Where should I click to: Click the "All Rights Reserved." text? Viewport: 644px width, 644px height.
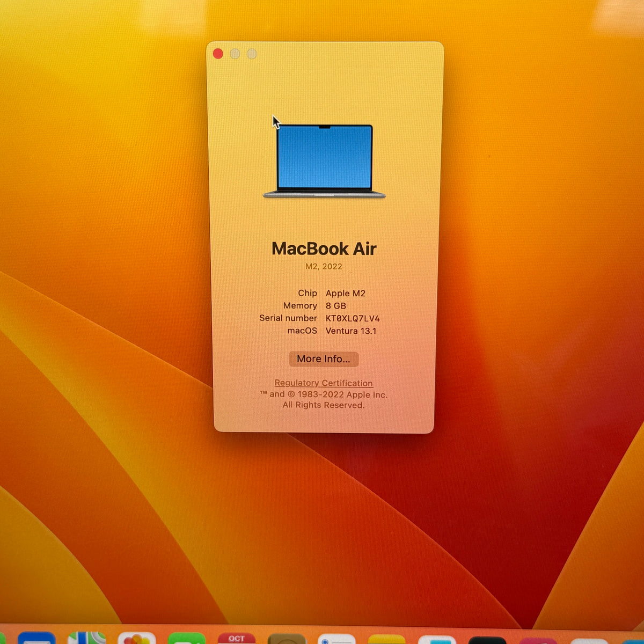click(x=324, y=405)
